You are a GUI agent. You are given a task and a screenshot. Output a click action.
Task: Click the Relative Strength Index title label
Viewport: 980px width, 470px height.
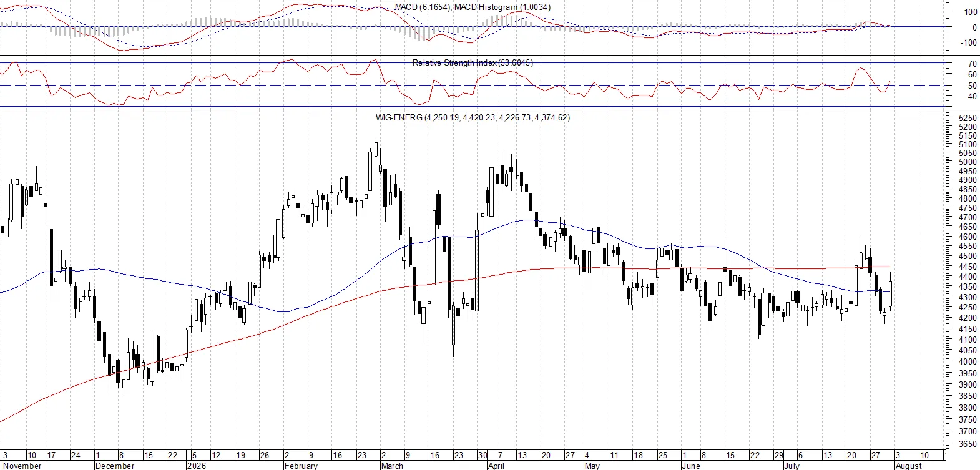click(x=473, y=62)
